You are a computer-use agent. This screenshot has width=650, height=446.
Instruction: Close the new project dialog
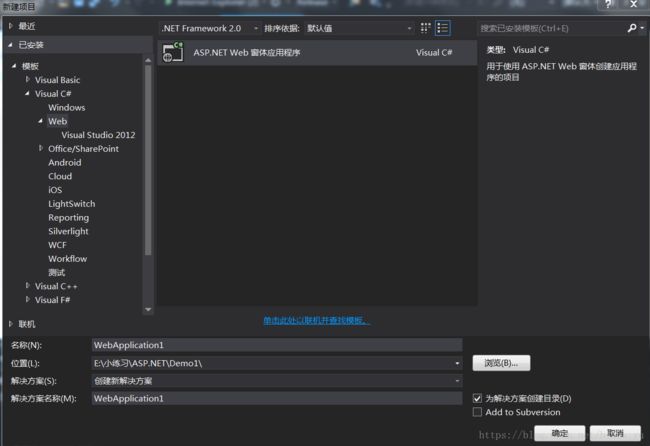pyautogui.click(x=634, y=5)
